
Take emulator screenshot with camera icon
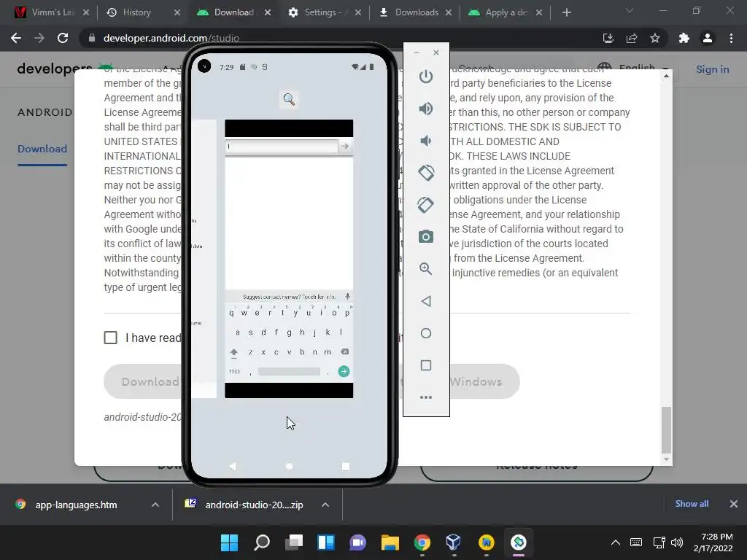426,237
